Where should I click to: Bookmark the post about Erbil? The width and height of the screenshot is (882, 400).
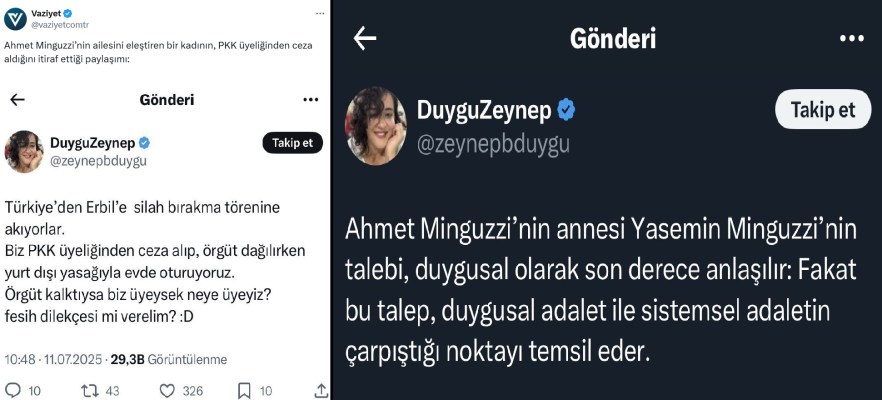coord(266,390)
